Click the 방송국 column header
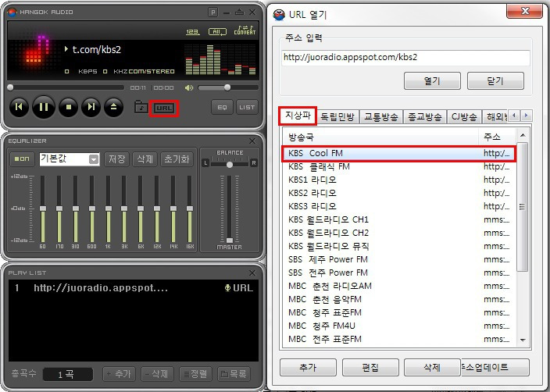Image resolution: width=550 pixels, height=392 pixels. (380, 137)
